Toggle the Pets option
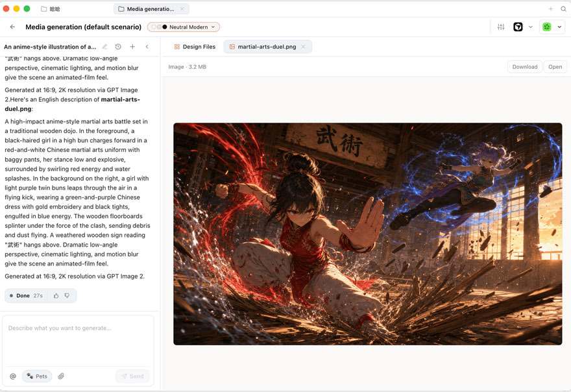This screenshot has width=571, height=392. pyautogui.click(x=37, y=376)
